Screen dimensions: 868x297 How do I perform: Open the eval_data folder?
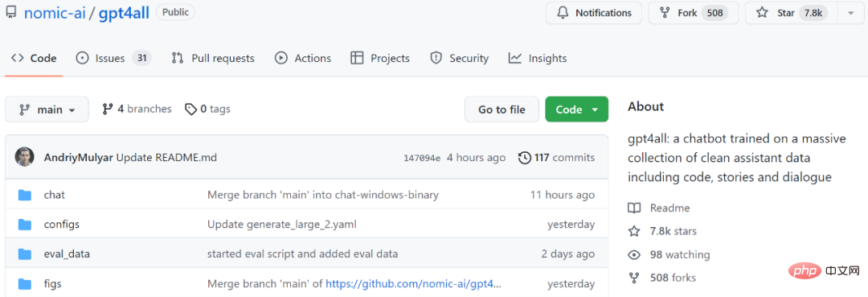coord(67,254)
